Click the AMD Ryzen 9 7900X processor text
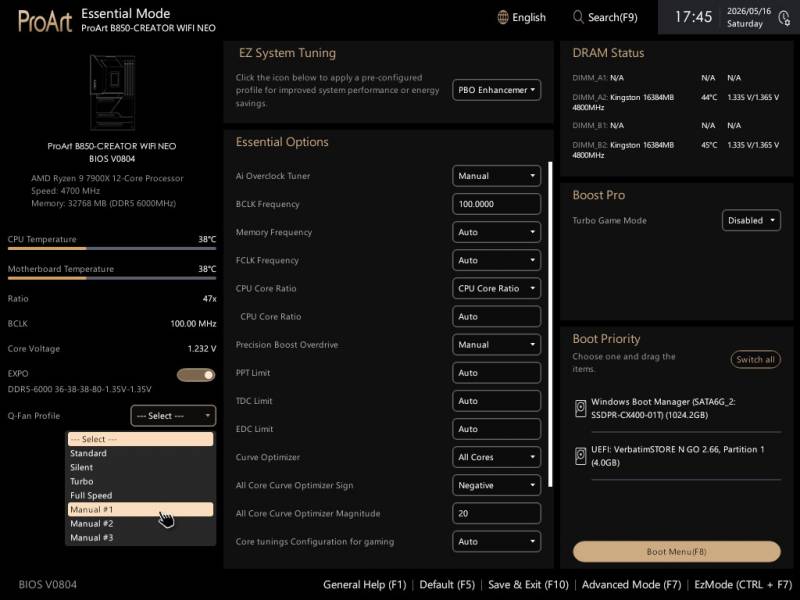Screen dimensions: 800x600 [x=107, y=179]
